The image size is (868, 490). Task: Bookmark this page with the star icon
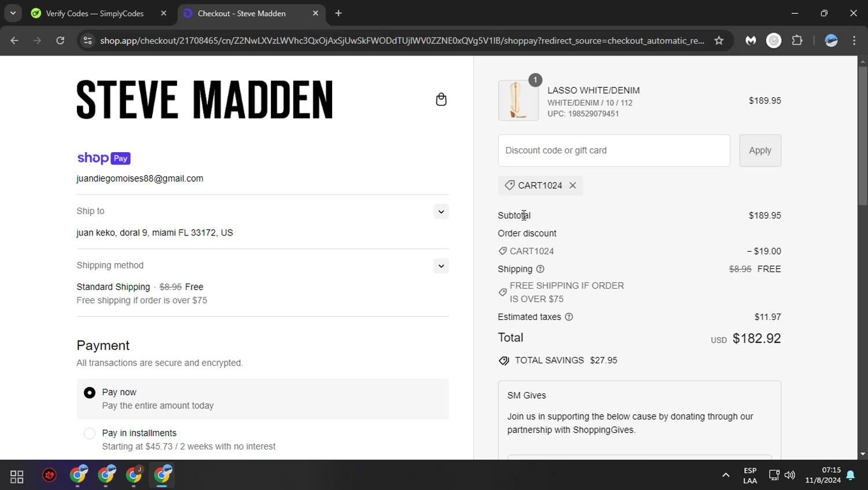[719, 40]
